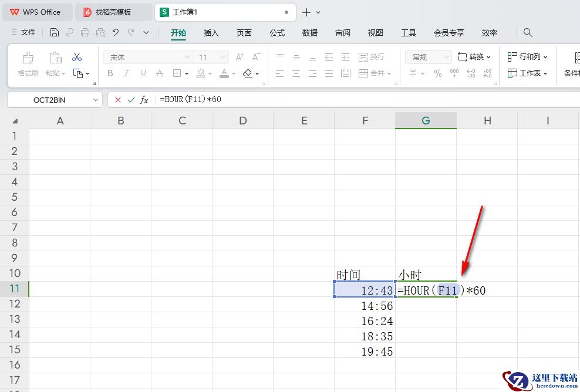Open the search magnifier icon
Image resolution: width=580 pixels, height=392 pixels.
coord(528,32)
